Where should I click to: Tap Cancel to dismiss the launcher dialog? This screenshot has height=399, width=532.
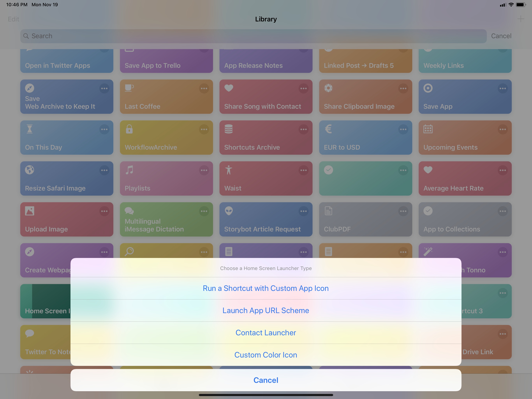[266, 380]
